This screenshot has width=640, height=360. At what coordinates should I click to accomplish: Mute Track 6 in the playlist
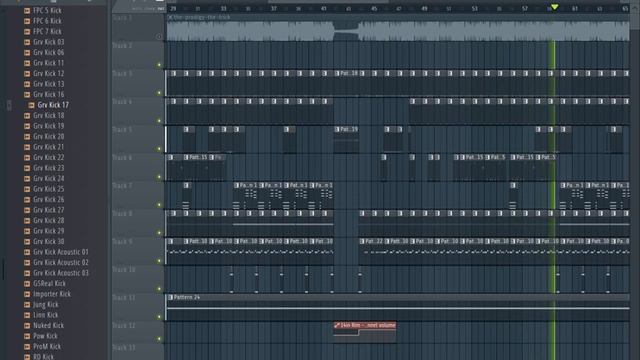click(159, 177)
